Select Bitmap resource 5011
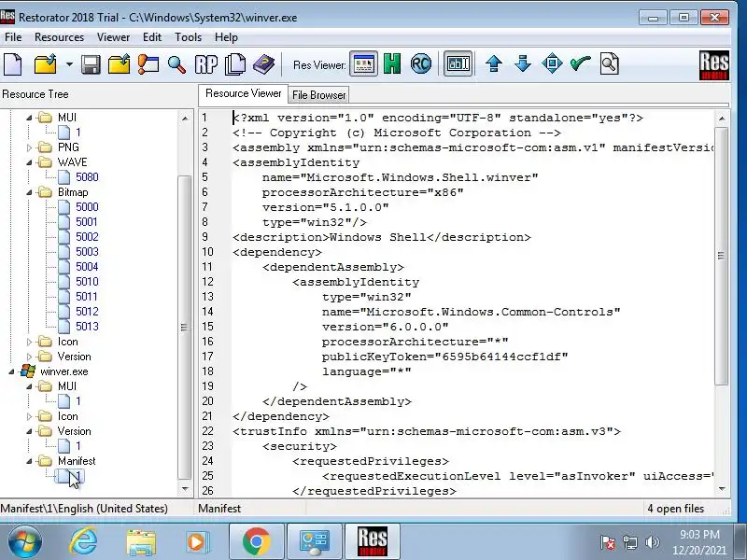Screen dimensions: 747x560 click(x=86, y=297)
